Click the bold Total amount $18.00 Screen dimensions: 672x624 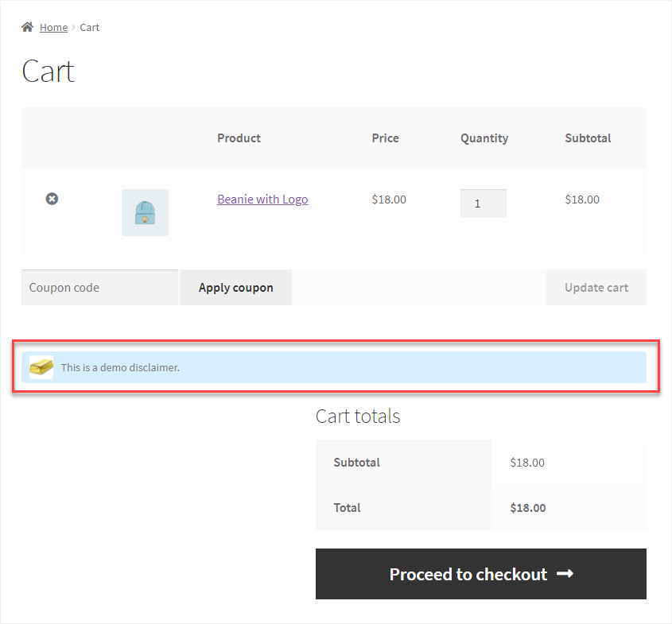[x=527, y=508]
